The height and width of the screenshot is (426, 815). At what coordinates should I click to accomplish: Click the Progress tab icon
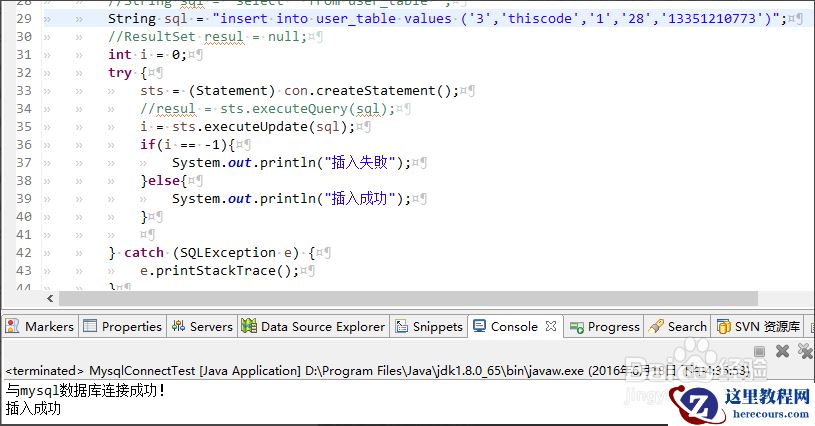[x=576, y=327]
